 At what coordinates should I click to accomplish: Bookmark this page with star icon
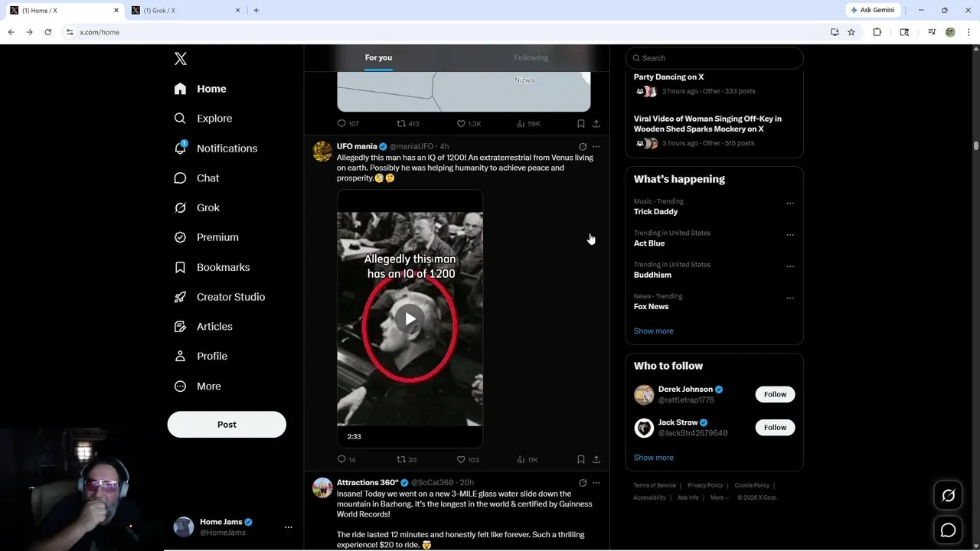[x=851, y=32]
